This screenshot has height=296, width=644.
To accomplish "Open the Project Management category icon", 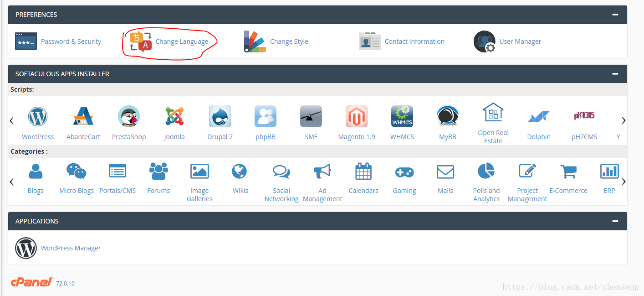I will point(527,171).
